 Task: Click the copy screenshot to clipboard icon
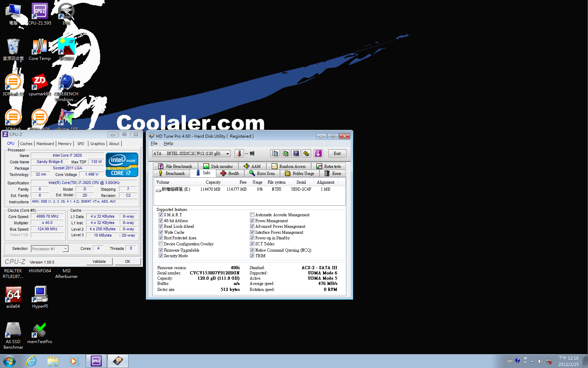click(286, 154)
